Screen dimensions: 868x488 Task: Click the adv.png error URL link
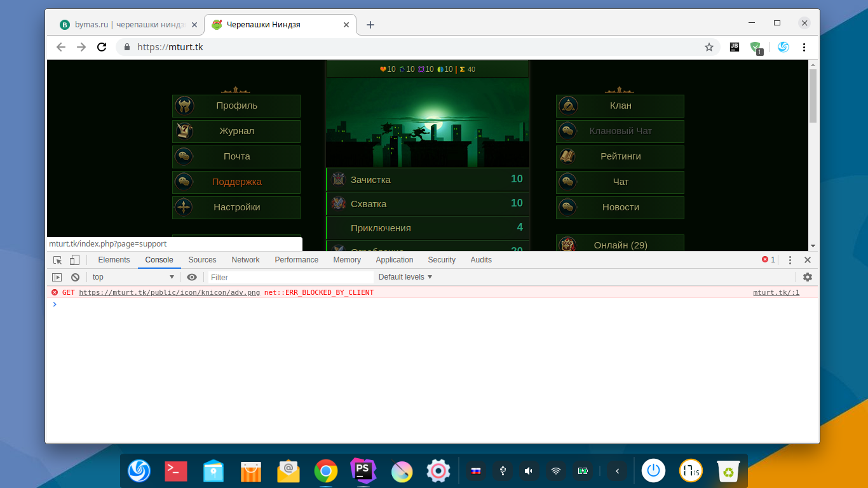click(169, 293)
